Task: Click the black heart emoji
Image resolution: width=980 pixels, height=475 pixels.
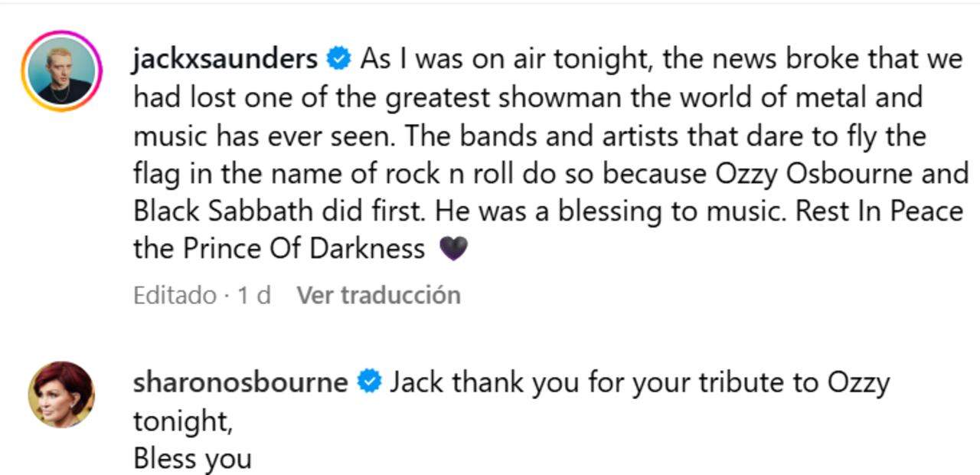Action: 453,248
